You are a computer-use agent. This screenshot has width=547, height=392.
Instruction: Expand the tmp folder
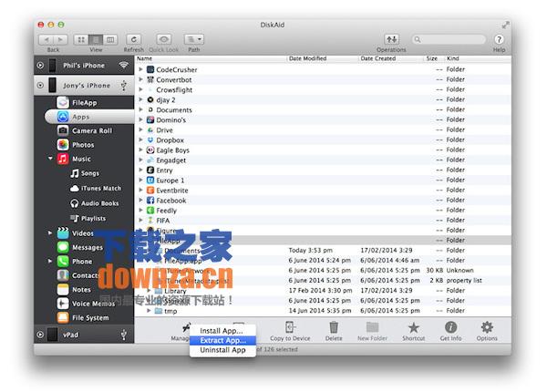[x=149, y=310]
